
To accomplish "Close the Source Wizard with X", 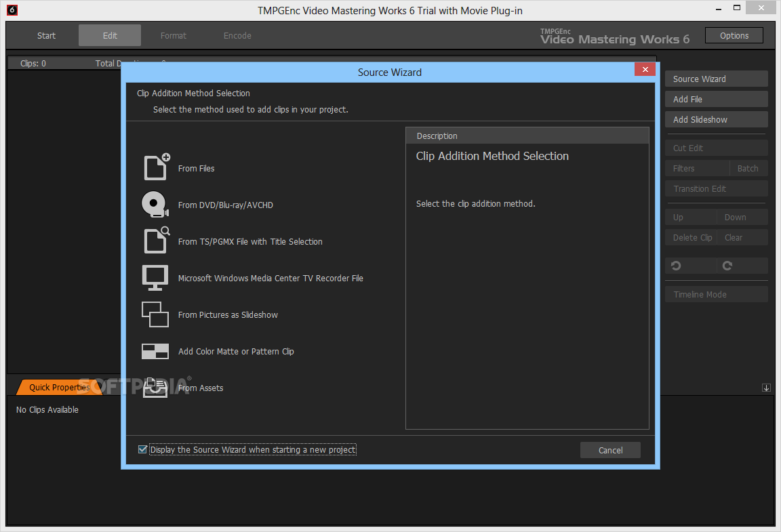I will coord(645,69).
